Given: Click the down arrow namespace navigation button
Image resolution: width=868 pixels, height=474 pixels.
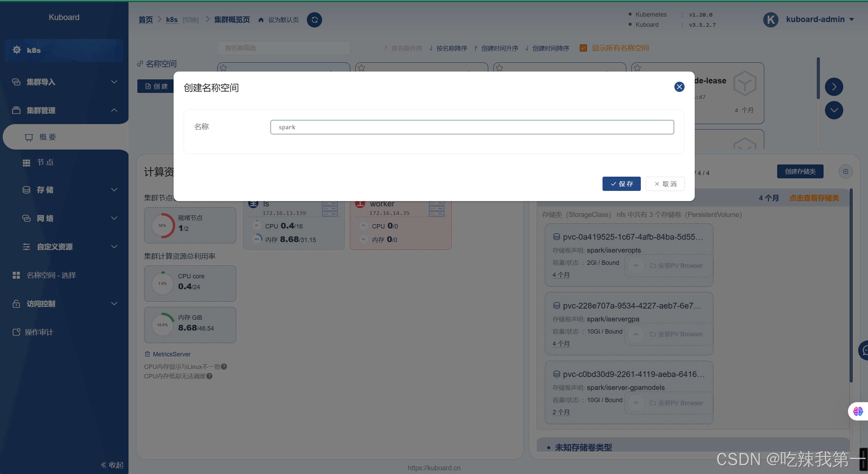Looking at the screenshot, I should [x=834, y=110].
